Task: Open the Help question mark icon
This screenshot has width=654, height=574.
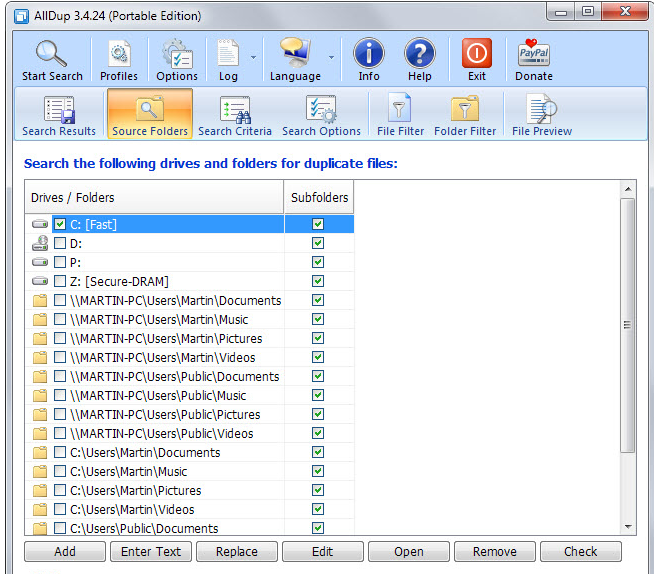Action: pyautogui.click(x=420, y=55)
